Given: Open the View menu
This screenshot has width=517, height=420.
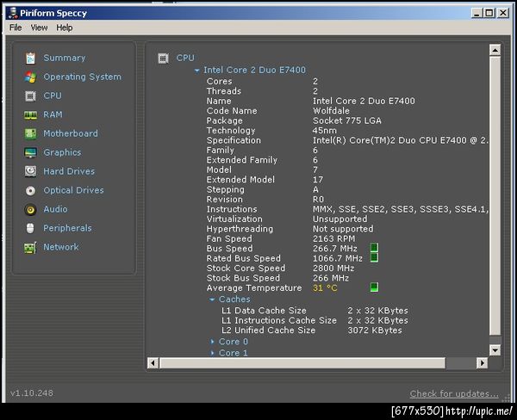Looking at the screenshot, I should (39, 28).
